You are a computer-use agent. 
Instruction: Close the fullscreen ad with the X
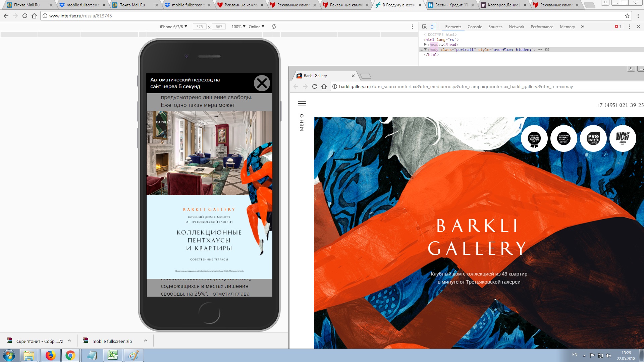click(x=262, y=83)
